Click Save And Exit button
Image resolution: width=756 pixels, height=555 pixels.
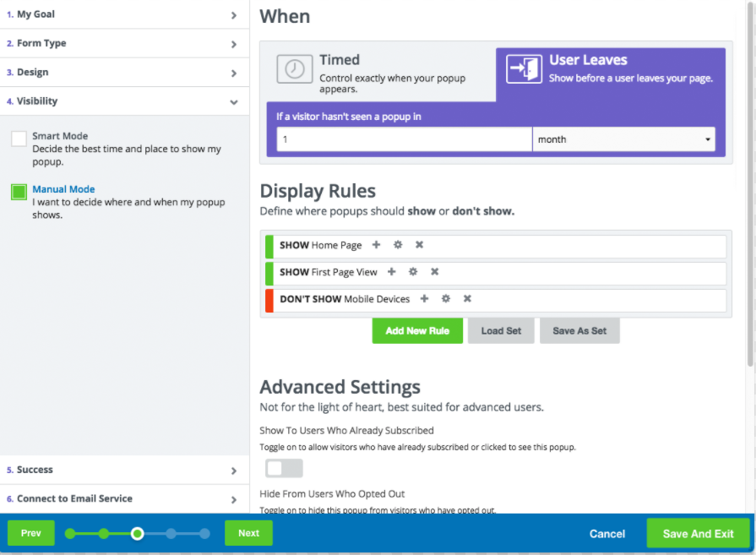(x=698, y=533)
